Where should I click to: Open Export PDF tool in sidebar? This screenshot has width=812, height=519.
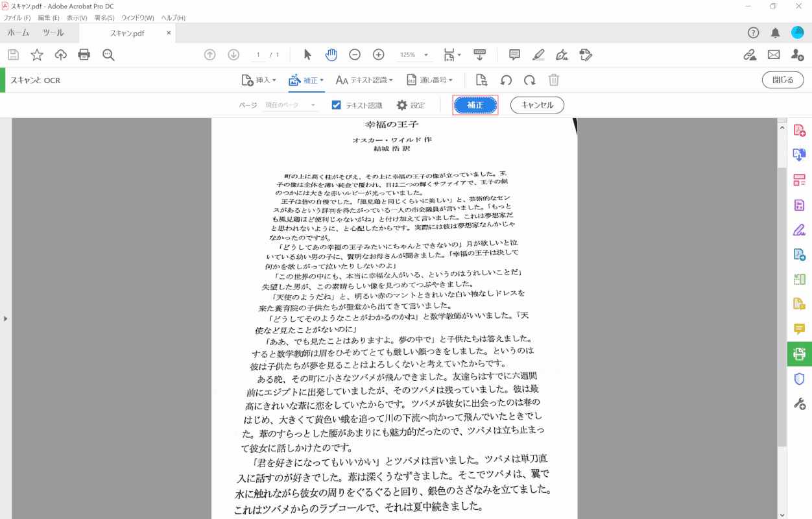coord(799,155)
